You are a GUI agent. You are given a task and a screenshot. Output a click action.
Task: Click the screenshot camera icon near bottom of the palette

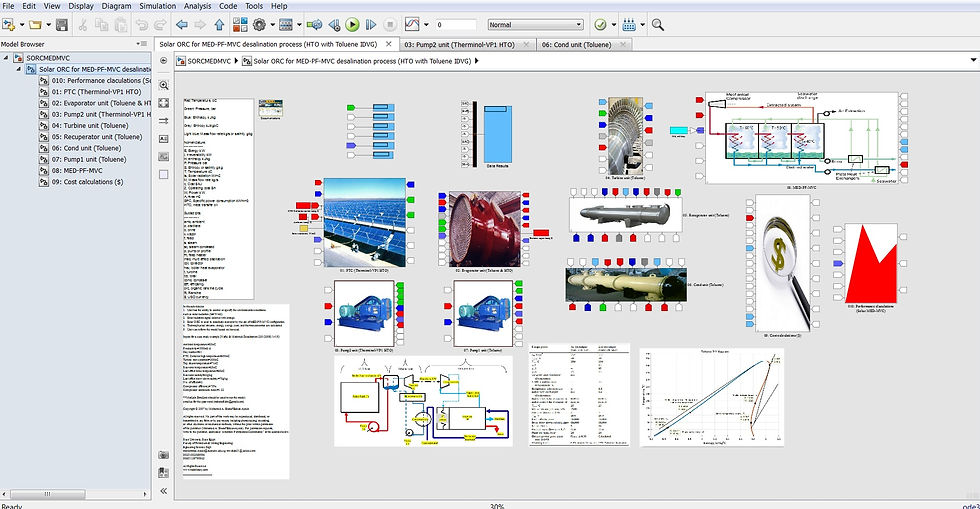tap(164, 455)
